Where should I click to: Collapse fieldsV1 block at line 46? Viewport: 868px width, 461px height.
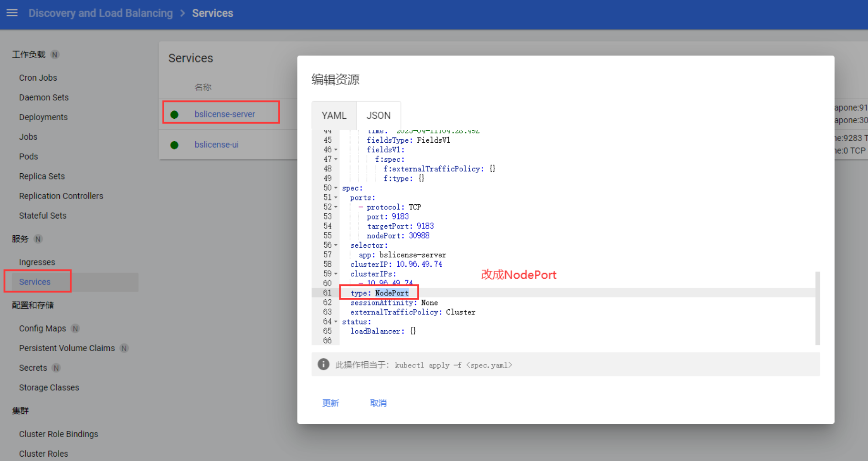(336, 150)
